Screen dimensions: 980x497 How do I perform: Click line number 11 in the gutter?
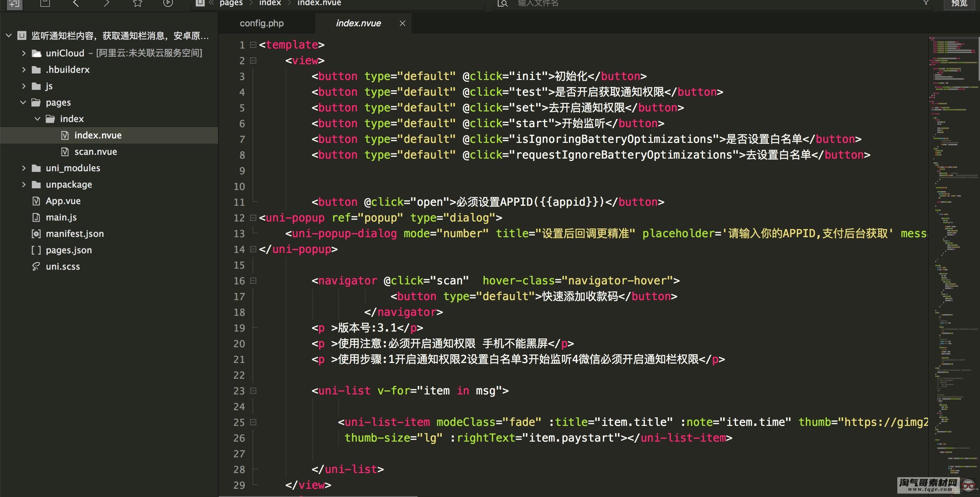tap(239, 202)
